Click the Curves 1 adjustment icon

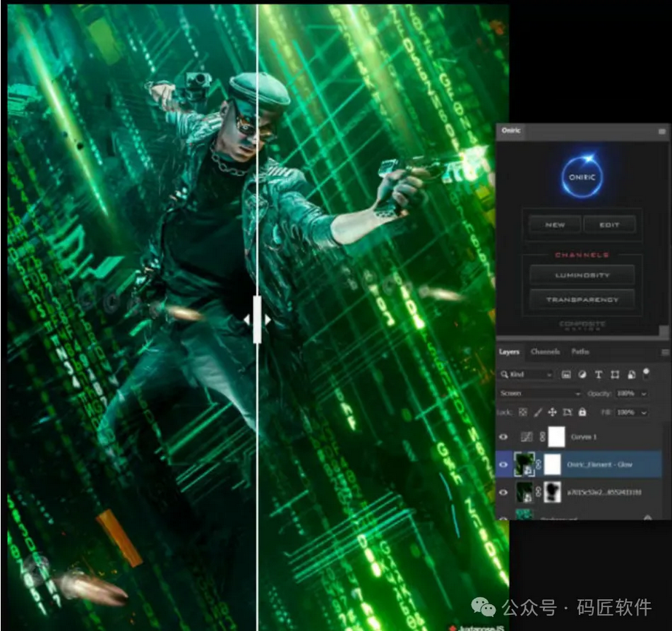coord(526,437)
